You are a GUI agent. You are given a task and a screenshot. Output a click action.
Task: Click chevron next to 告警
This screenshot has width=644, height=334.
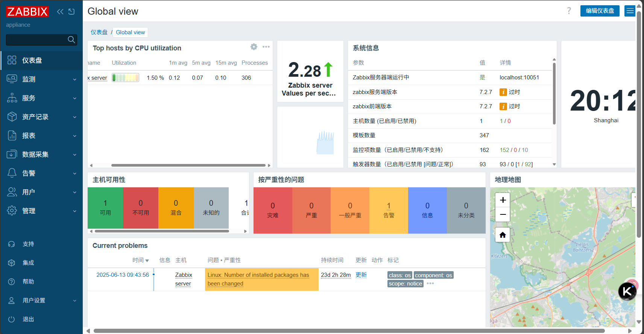coord(74,173)
